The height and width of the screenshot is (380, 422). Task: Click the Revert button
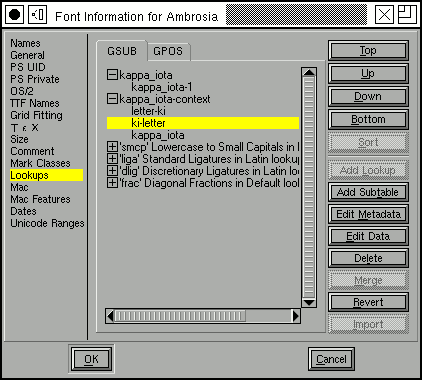click(x=368, y=302)
